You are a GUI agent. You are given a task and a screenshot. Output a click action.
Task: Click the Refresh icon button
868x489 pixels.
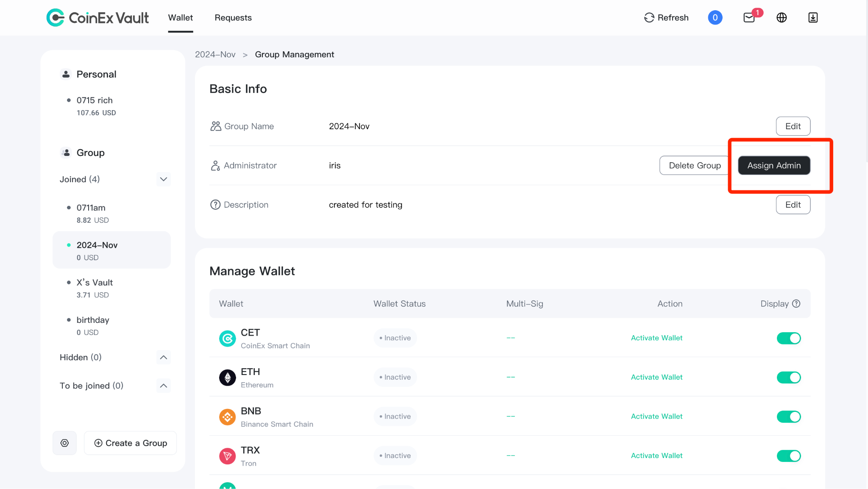click(666, 17)
